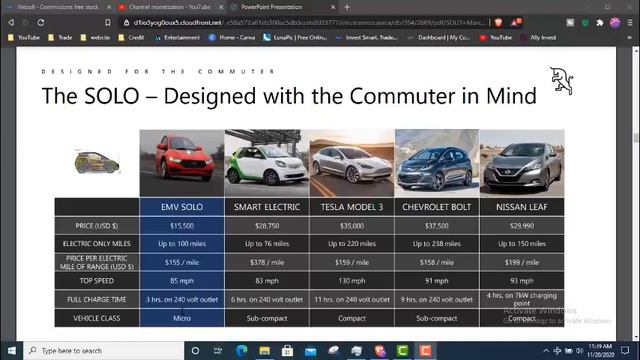
Task: Open the Windows notification center
Action: coord(625,351)
